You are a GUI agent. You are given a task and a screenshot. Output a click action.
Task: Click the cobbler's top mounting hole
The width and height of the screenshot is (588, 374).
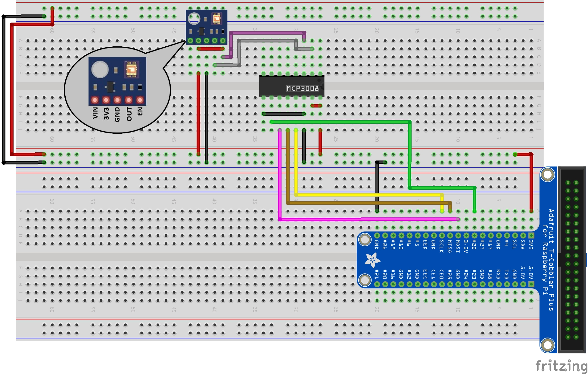click(x=547, y=174)
